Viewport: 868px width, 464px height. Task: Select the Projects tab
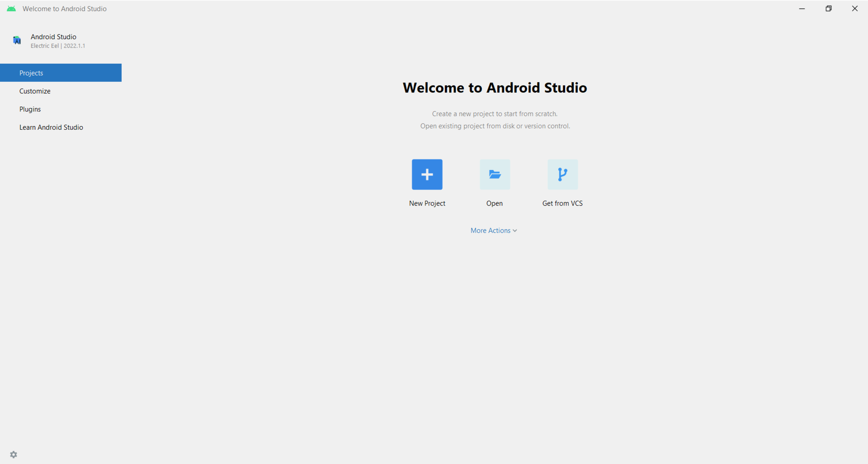(x=31, y=73)
